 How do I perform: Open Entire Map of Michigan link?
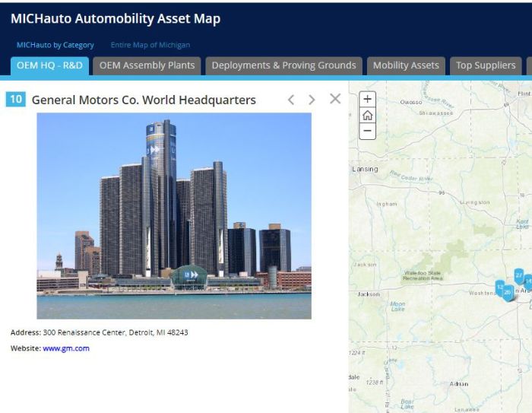(150, 45)
